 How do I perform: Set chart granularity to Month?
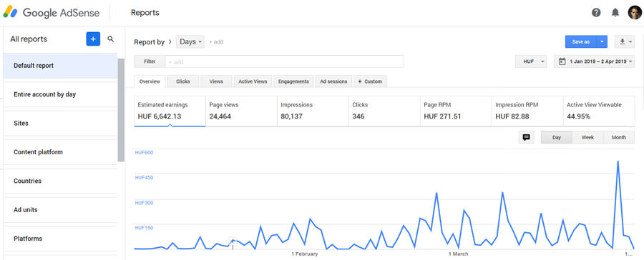click(618, 137)
